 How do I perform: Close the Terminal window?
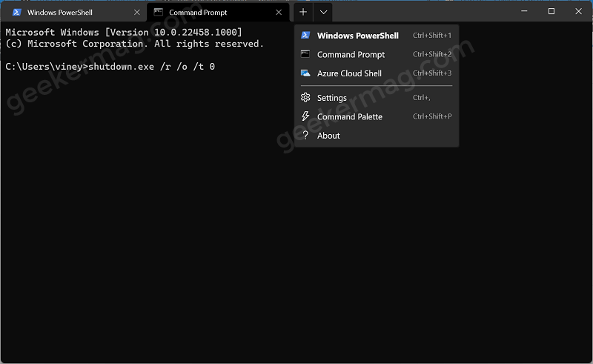[x=578, y=11]
